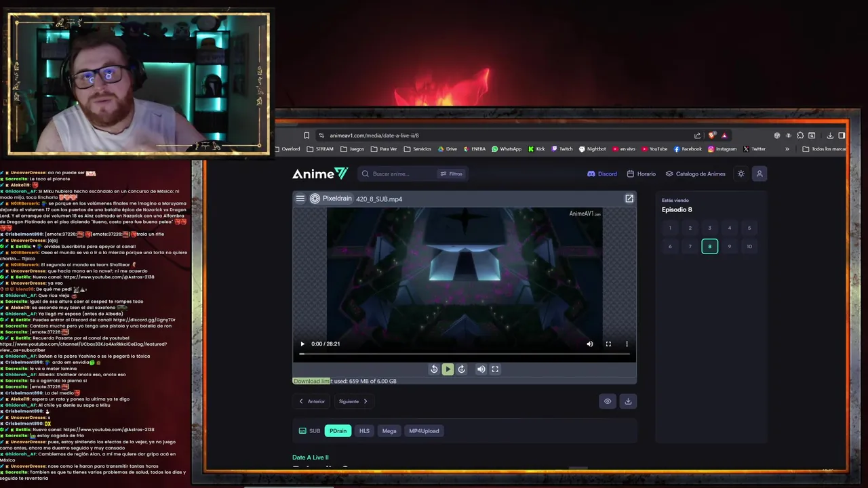Open the Discord link
868x488 pixels.
point(602,174)
